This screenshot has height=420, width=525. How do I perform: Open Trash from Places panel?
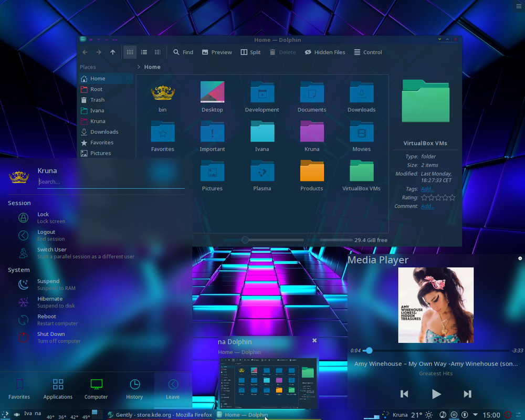[x=106, y=100]
